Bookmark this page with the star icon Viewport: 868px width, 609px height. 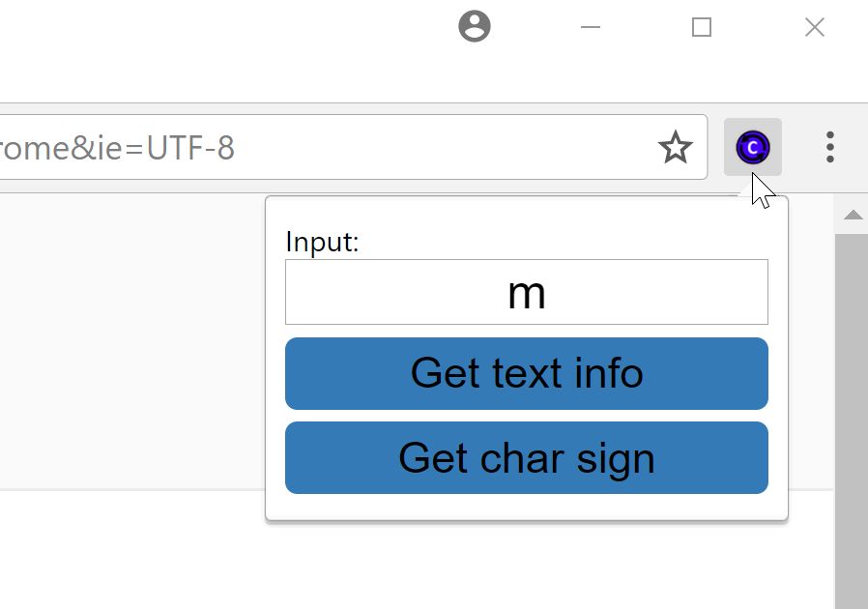click(675, 147)
